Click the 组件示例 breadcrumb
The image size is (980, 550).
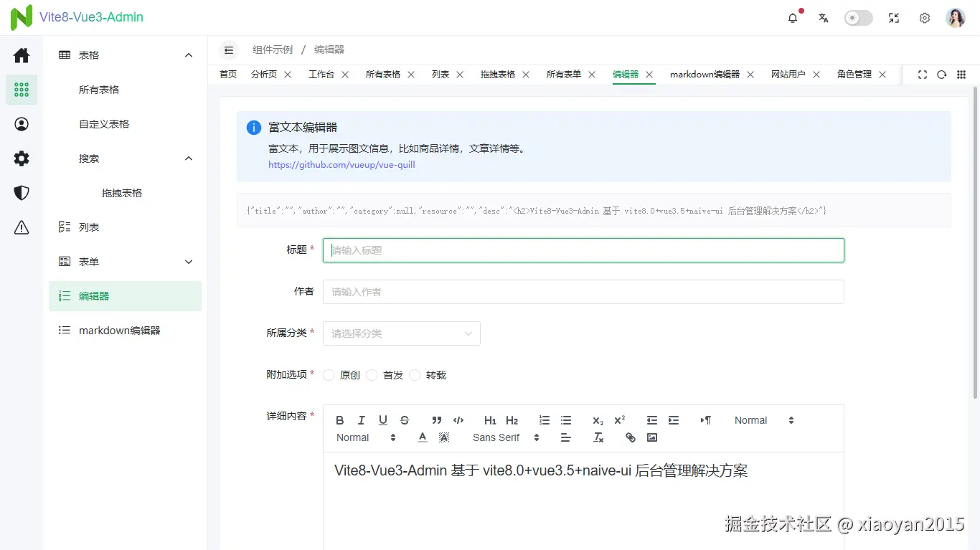click(x=273, y=49)
